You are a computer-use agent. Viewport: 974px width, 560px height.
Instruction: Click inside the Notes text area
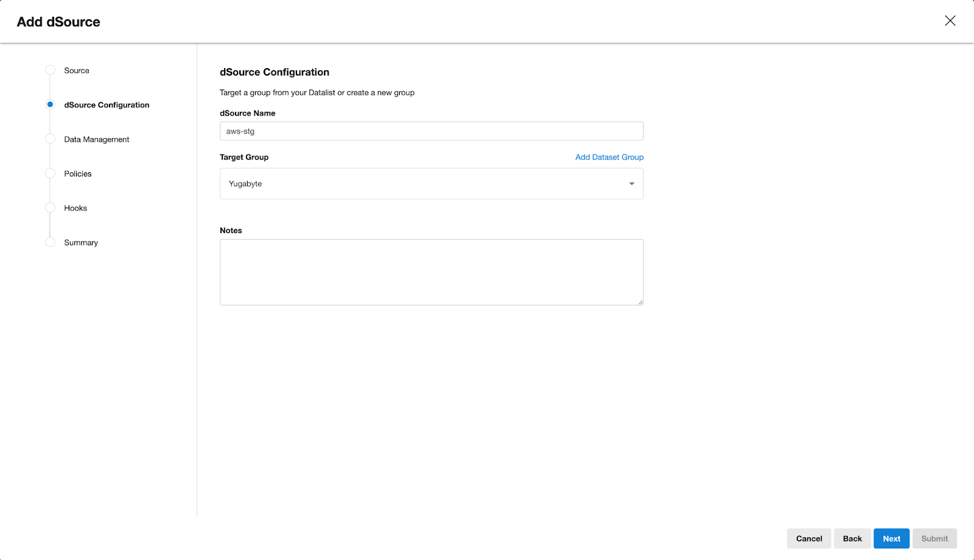tap(431, 272)
